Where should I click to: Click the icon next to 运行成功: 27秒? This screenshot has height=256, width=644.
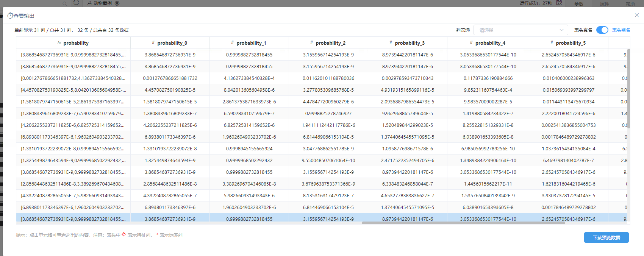[x=559, y=3]
